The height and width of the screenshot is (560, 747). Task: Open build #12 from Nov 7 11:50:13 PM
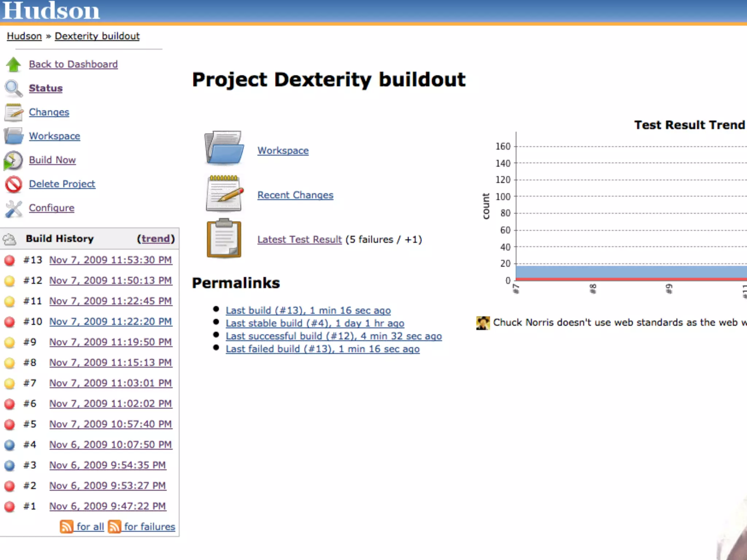tap(111, 281)
